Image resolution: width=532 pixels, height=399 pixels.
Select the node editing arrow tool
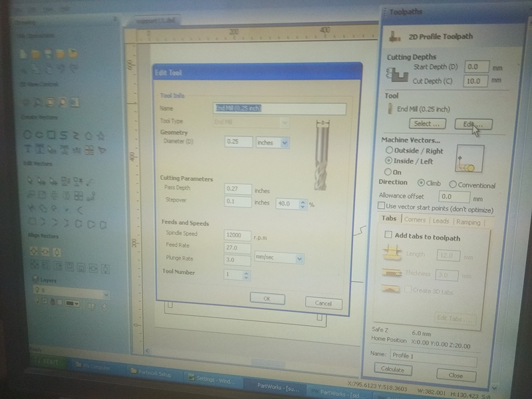(41, 181)
